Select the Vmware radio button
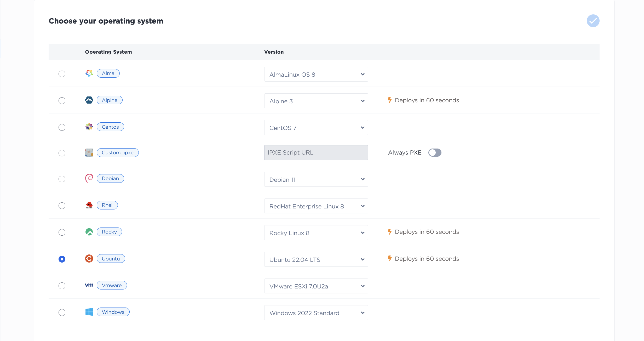This screenshot has width=644, height=341. [x=62, y=286]
